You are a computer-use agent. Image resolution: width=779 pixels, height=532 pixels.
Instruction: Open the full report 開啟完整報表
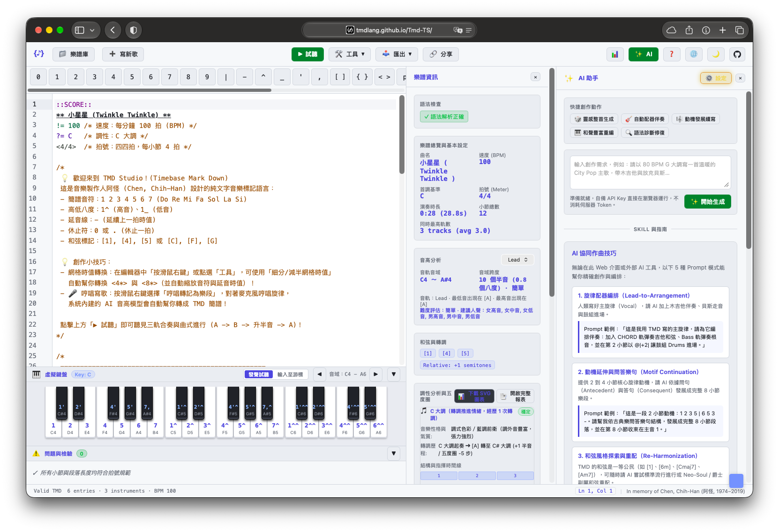tap(516, 397)
